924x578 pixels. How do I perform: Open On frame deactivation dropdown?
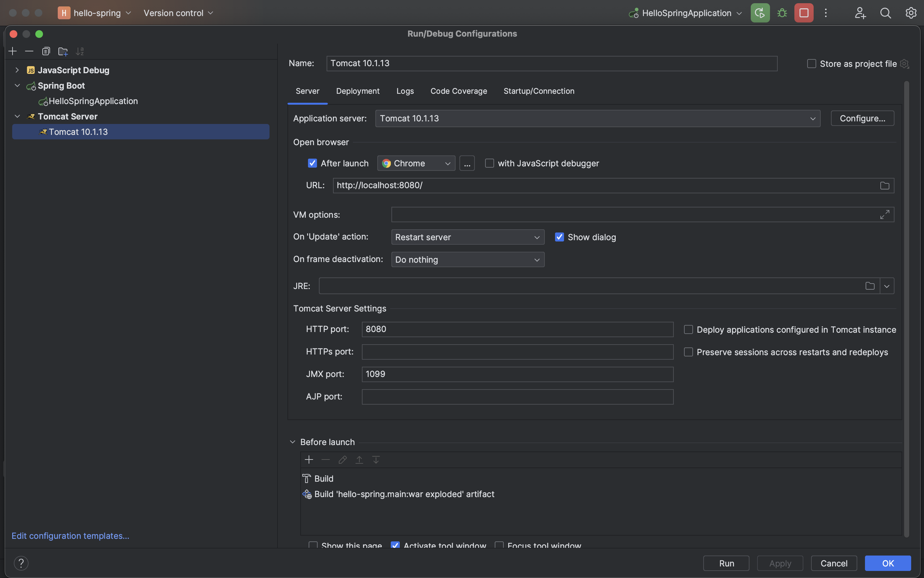[x=468, y=259]
